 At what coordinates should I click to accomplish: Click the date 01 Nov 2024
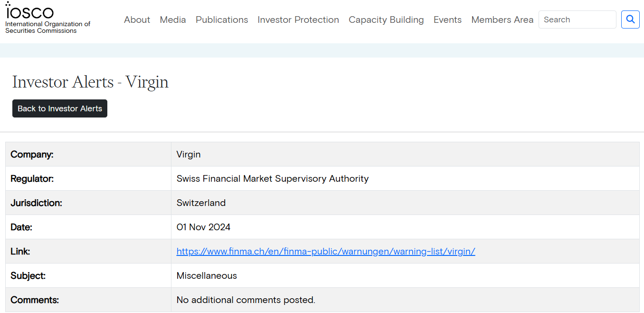click(203, 227)
